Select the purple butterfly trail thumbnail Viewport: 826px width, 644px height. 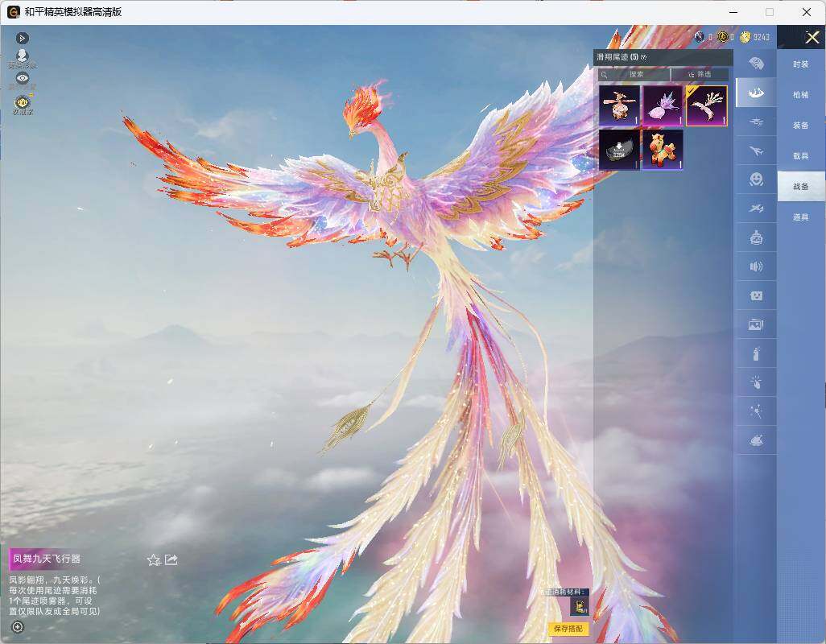663,105
